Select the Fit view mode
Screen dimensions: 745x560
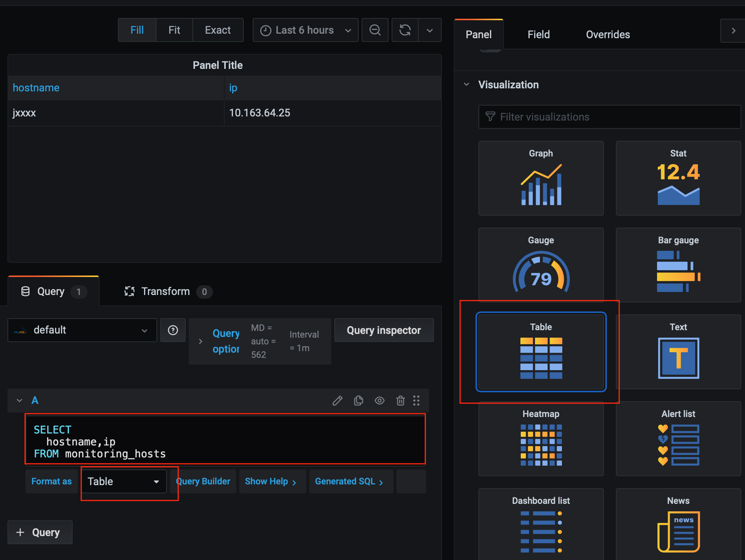tap(174, 30)
